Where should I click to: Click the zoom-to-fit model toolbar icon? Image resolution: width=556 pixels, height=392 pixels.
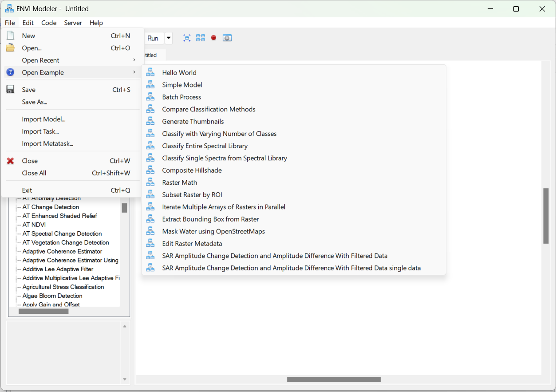coord(187,38)
